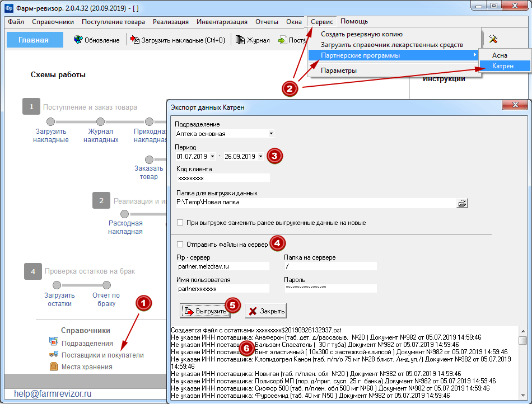Screen dimensions: 532x404
Task: Click the Загрузить накладные workflow link
Action: (x=51, y=135)
